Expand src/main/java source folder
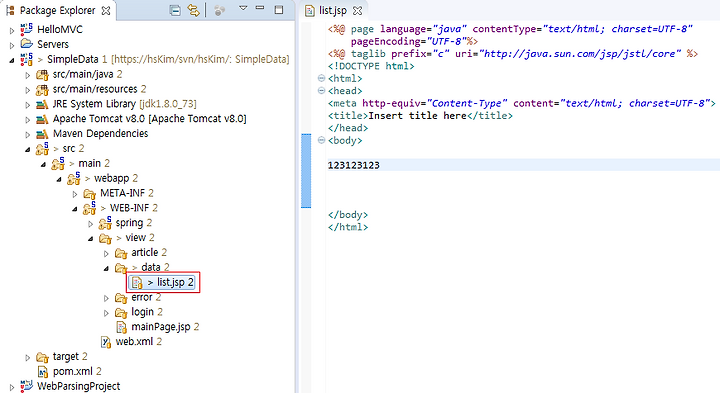 click(28, 75)
